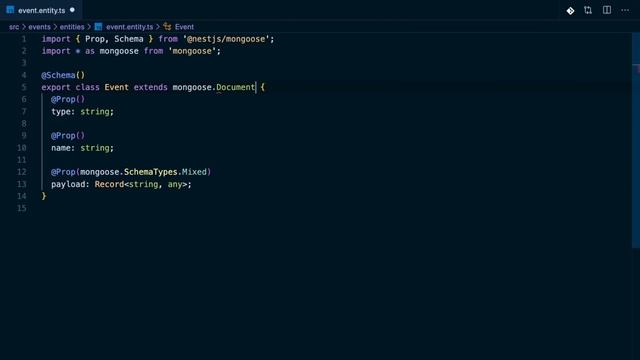
Task: Click the closing brace on line 14
Action: pos(44,196)
